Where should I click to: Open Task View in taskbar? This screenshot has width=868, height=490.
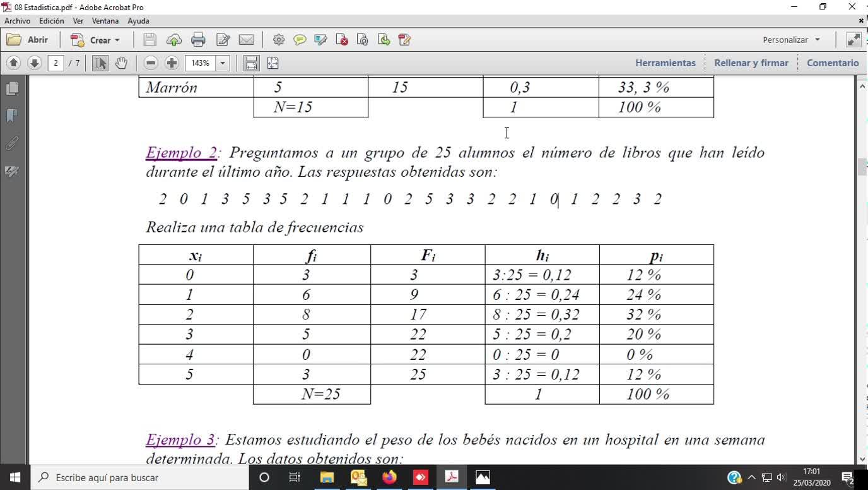click(x=295, y=477)
